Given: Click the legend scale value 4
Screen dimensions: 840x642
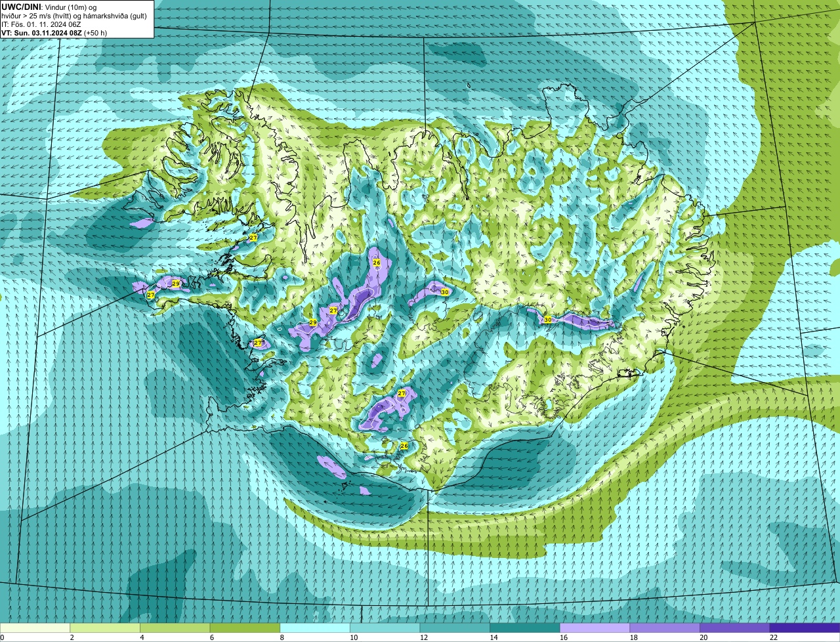Looking at the screenshot, I should (142, 637).
